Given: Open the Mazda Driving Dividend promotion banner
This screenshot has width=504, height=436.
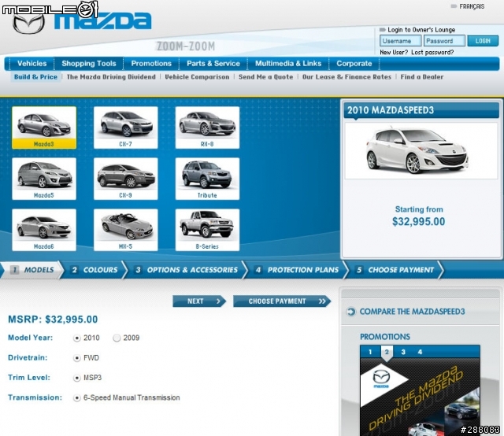Looking at the screenshot, I should coord(420,397).
